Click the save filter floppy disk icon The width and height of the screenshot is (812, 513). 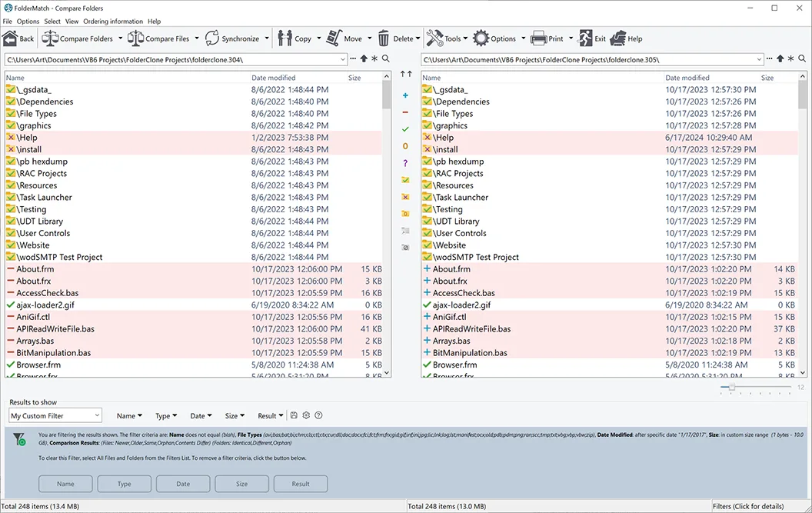(294, 415)
